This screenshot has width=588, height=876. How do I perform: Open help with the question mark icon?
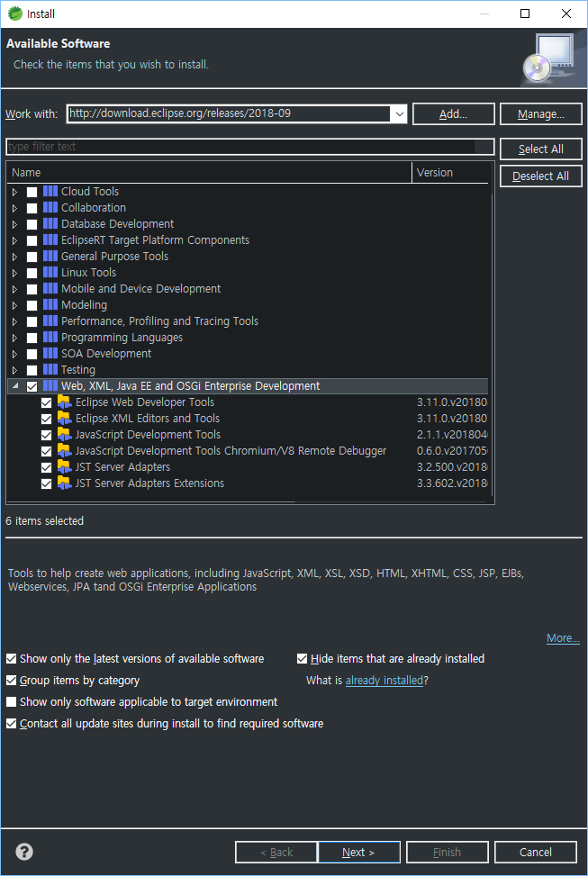click(x=24, y=852)
